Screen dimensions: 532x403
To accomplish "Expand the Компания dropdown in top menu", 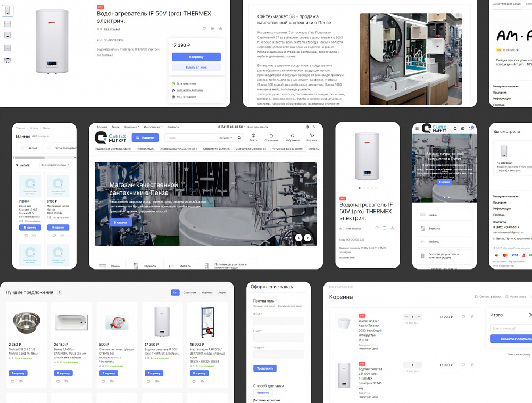I will pos(131,127).
